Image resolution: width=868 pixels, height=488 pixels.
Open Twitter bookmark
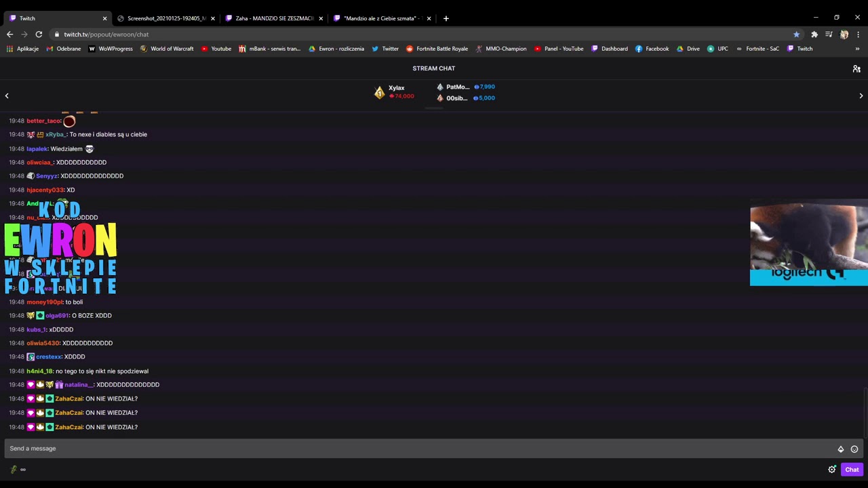pos(385,49)
